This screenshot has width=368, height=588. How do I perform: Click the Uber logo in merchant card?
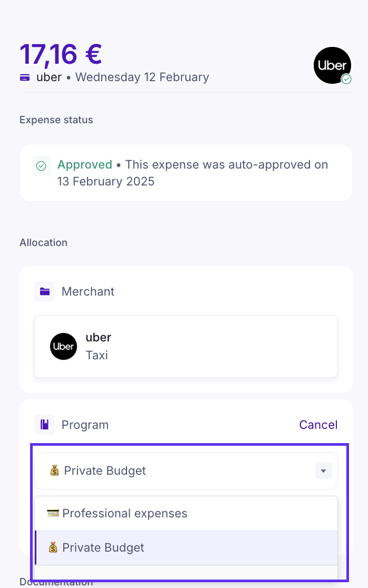coord(63,346)
